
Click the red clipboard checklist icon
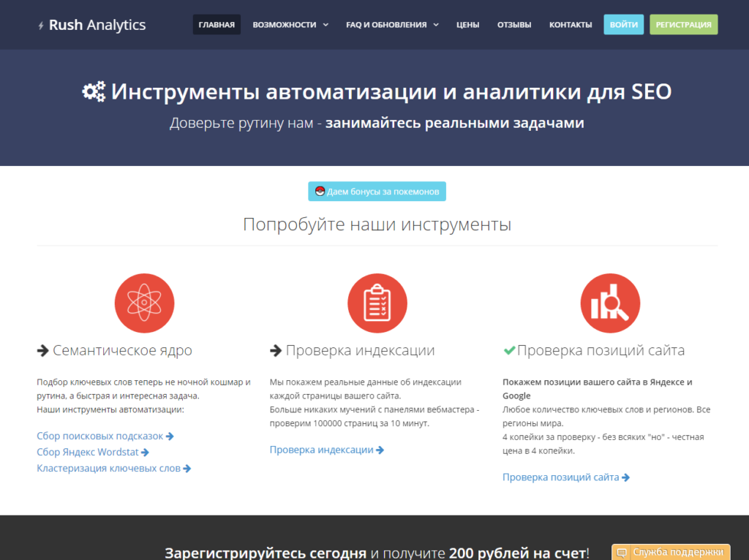(377, 303)
